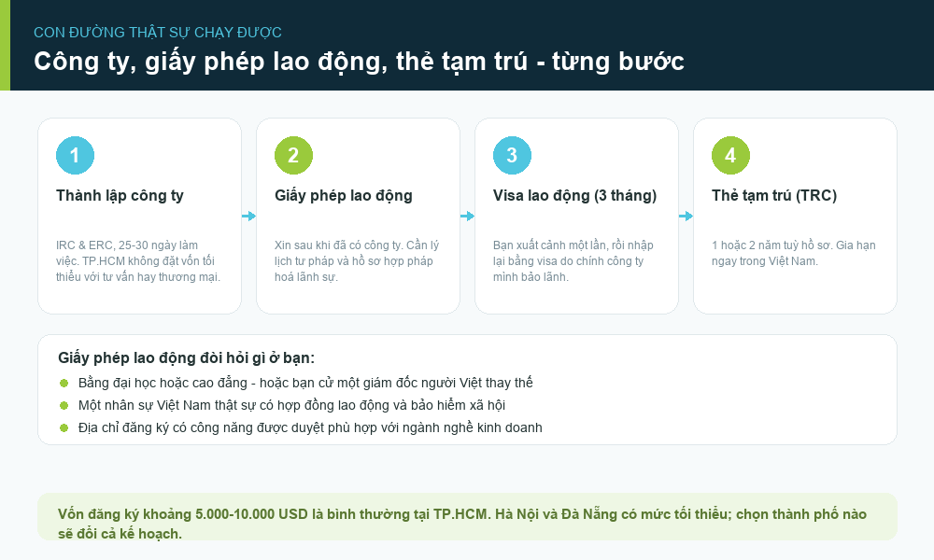Click the blue step 3 circle
This screenshot has height=560, width=934.
512,155
